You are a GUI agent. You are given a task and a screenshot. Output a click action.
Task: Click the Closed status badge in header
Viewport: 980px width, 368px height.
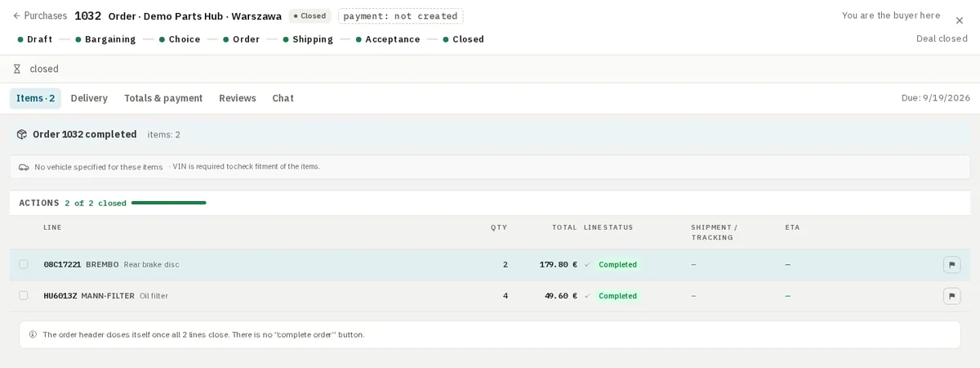[310, 16]
